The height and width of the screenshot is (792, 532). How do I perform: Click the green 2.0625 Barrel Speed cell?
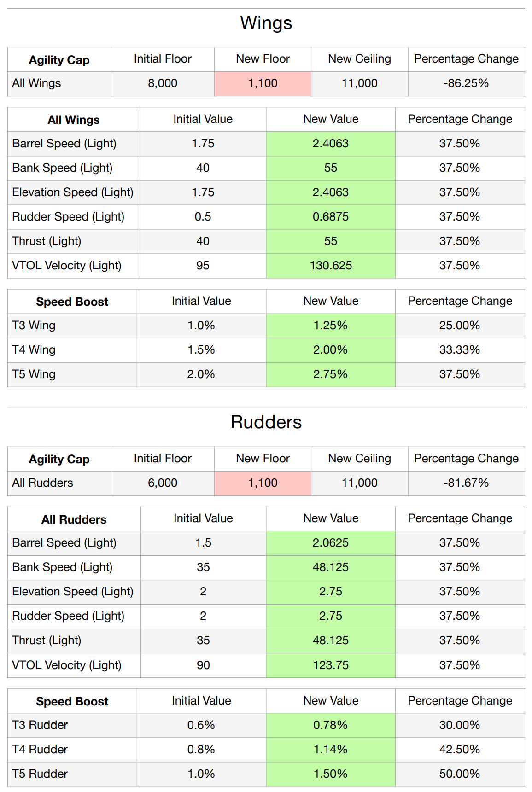click(x=330, y=543)
